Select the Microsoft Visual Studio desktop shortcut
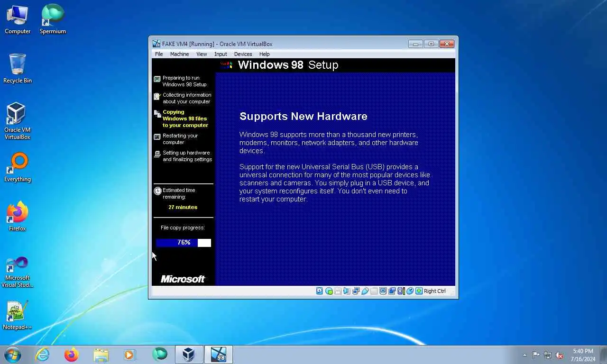The width and height of the screenshot is (607, 364). click(18, 272)
